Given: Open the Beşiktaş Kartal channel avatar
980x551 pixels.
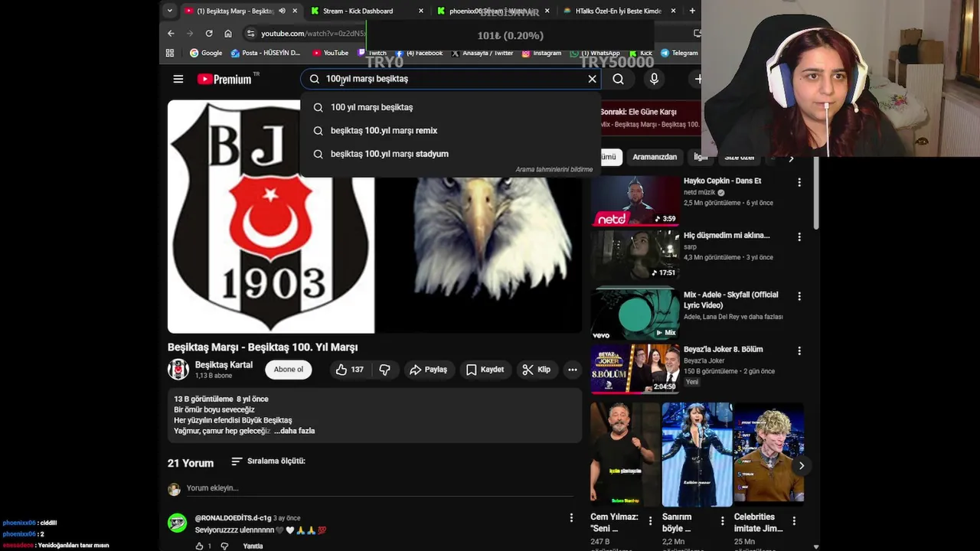Looking at the screenshot, I should [178, 370].
